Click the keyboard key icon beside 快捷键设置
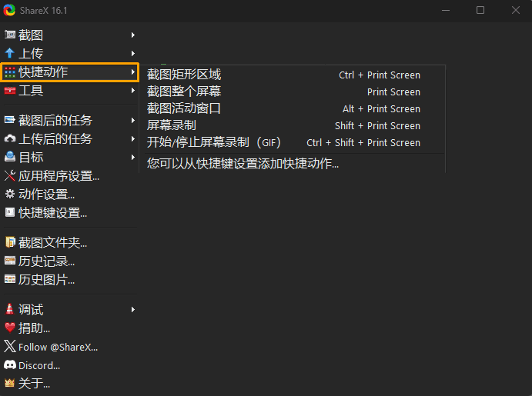The width and height of the screenshot is (532, 396). (x=10, y=212)
